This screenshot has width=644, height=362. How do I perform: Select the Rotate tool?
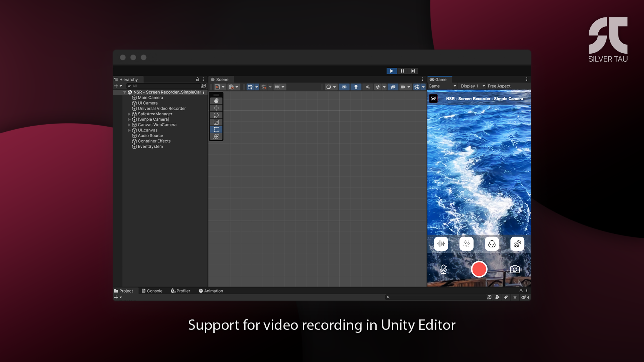coord(216,115)
